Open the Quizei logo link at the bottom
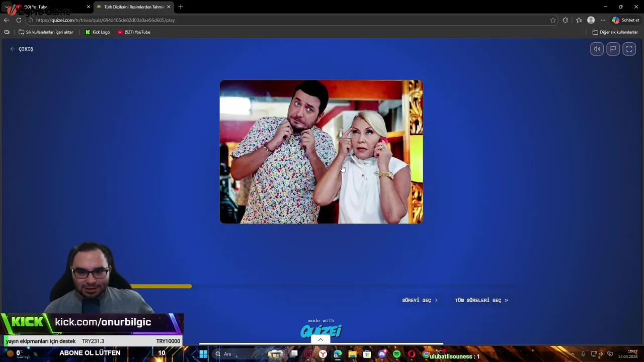 pyautogui.click(x=321, y=331)
